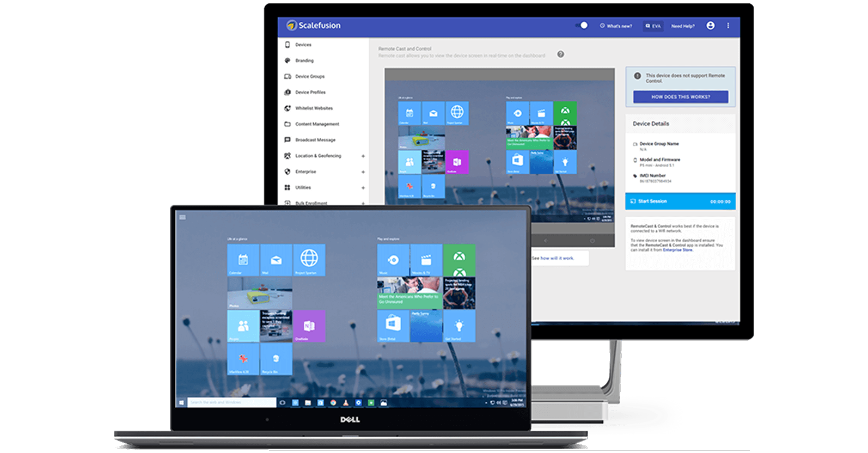Screen dimensions: 868x453
Task: Follow the Enterprise Store link
Action: point(677,250)
